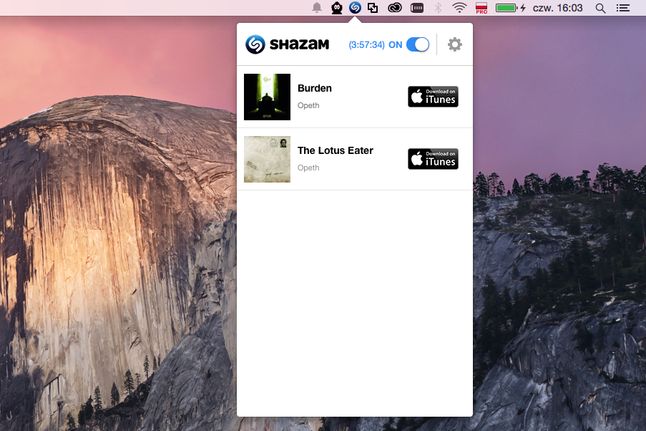Open Shazam settings gear
The width and height of the screenshot is (646, 431).
(455, 45)
